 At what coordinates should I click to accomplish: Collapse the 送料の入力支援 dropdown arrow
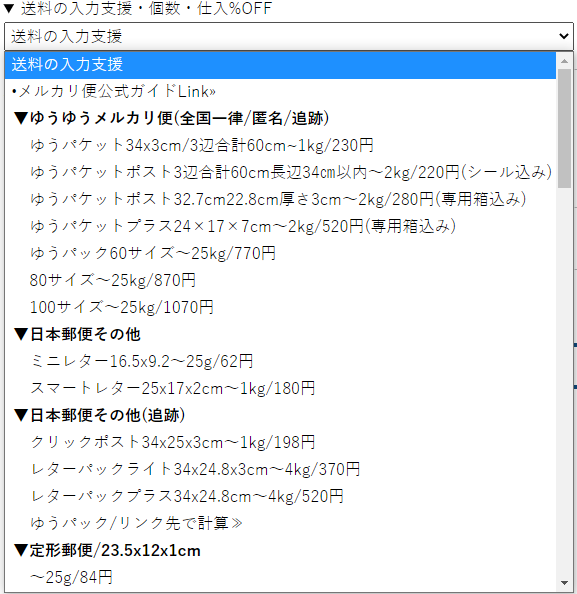point(564,36)
